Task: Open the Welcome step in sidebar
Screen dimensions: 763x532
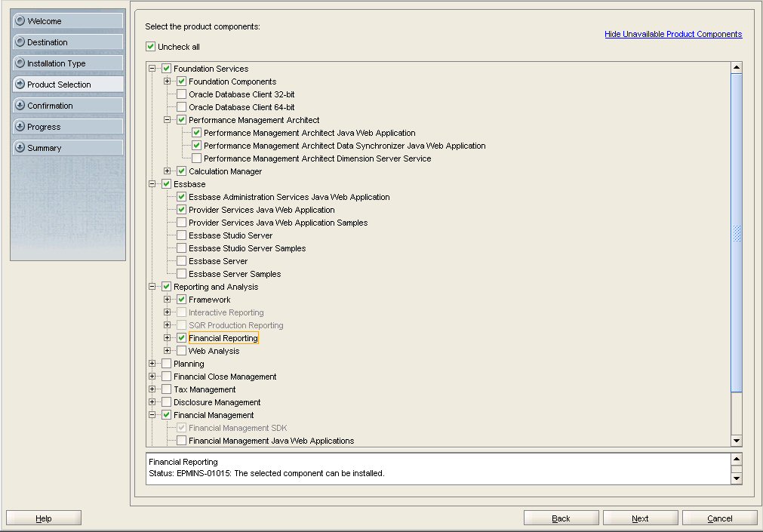Action: coord(68,21)
